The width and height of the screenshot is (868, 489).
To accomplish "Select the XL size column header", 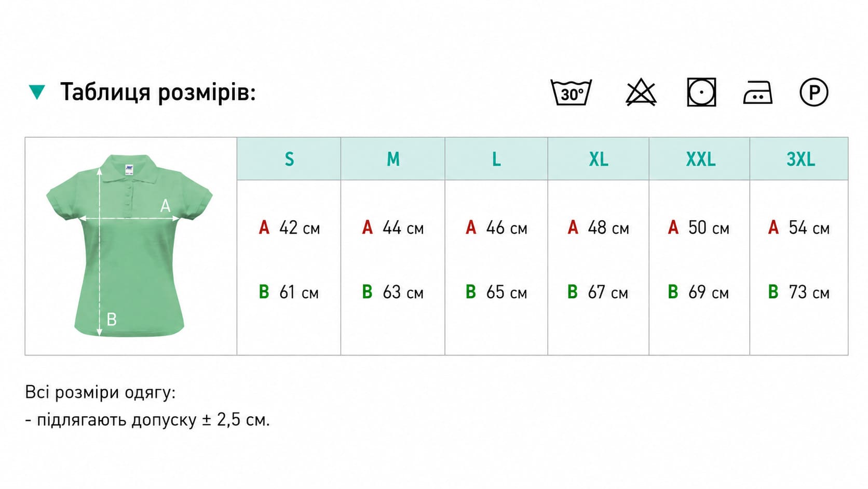I will point(599,159).
